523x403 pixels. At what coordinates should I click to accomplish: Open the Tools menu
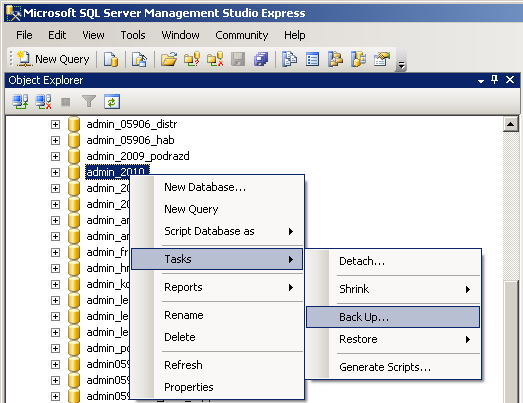[133, 35]
